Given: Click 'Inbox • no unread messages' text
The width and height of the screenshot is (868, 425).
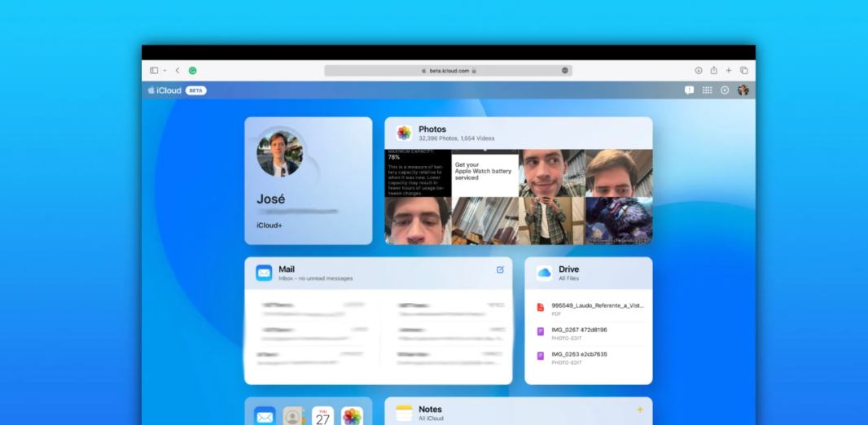Looking at the screenshot, I should [316, 278].
